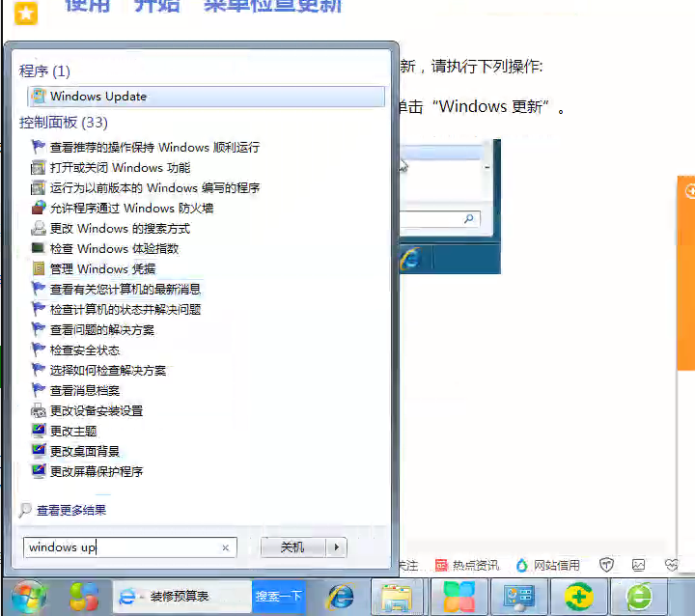Click the Windows Update program icon

pos(38,97)
